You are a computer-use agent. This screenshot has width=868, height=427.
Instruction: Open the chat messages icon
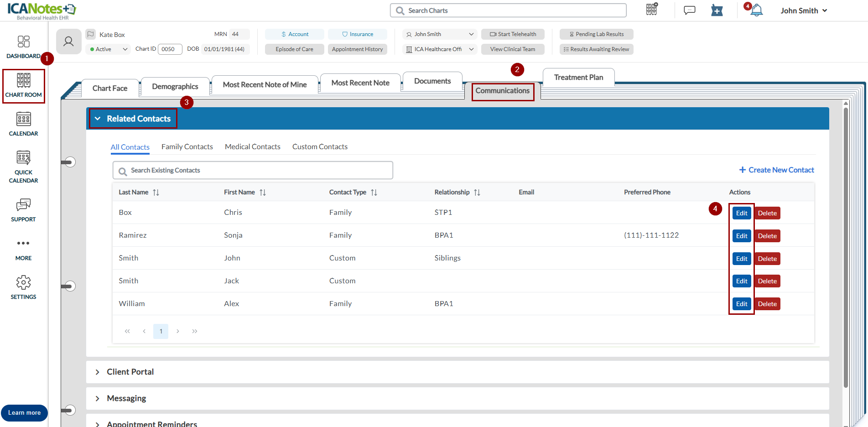point(690,10)
